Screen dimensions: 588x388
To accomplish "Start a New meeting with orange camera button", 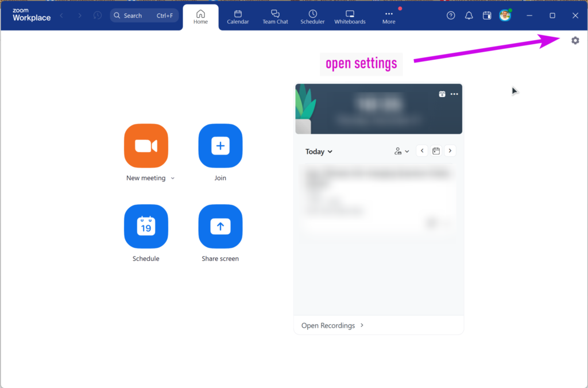I will pyautogui.click(x=146, y=146).
